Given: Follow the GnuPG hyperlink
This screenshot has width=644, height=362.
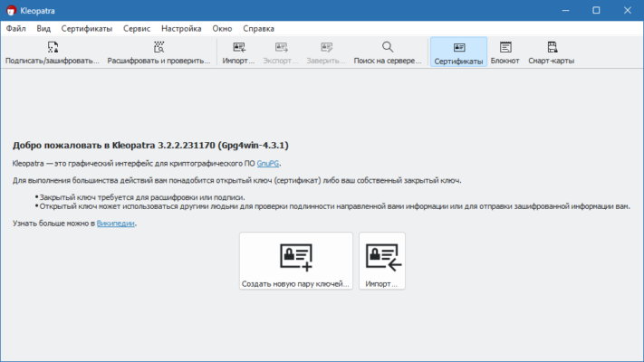Looking at the screenshot, I should pyautogui.click(x=268, y=163).
